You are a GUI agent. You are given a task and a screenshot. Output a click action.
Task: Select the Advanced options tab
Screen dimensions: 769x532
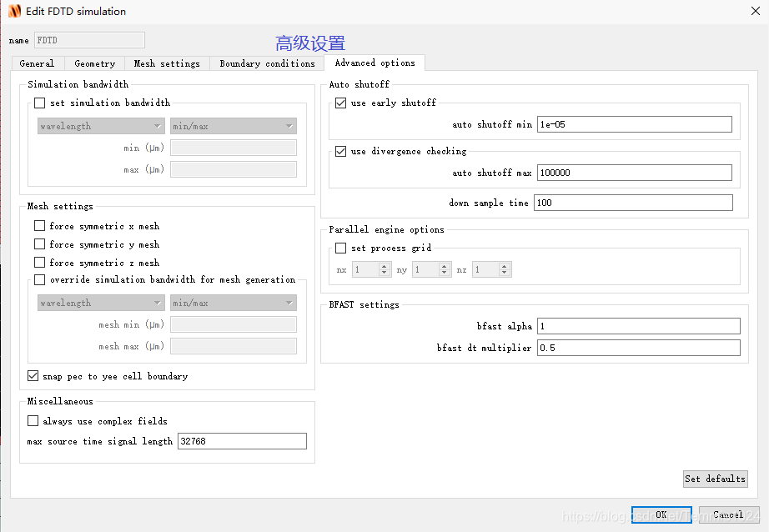(x=374, y=63)
